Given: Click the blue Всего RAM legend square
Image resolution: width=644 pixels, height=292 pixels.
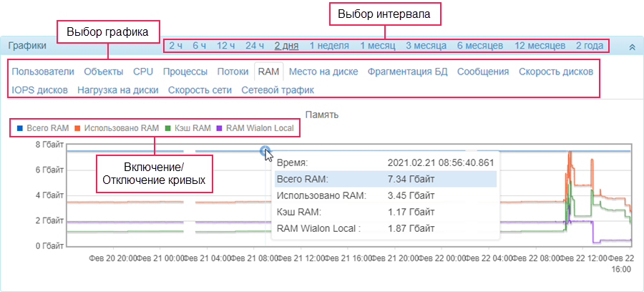Looking at the screenshot, I should 19,128.
